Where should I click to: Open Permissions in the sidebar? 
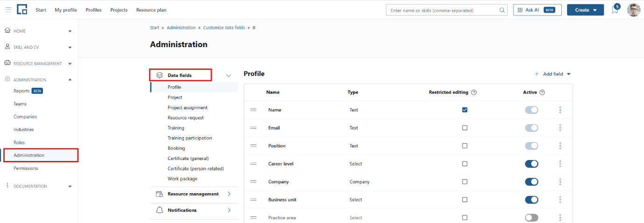pyautogui.click(x=26, y=168)
